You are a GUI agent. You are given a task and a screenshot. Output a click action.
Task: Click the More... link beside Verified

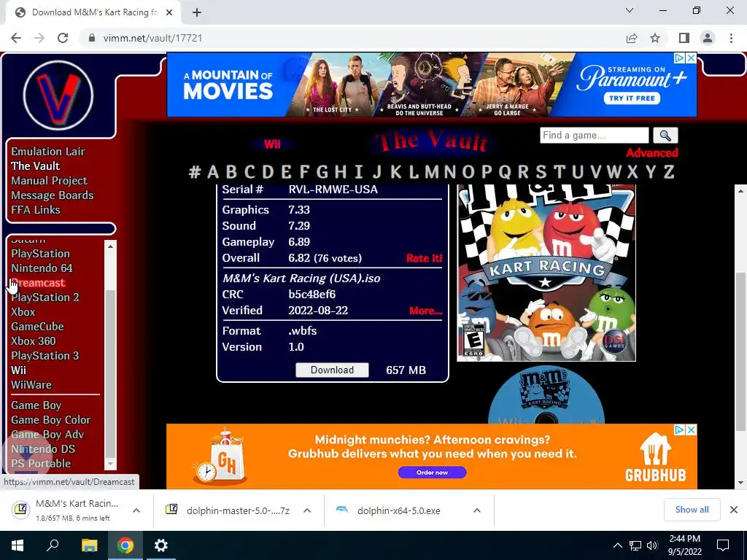tap(425, 311)
